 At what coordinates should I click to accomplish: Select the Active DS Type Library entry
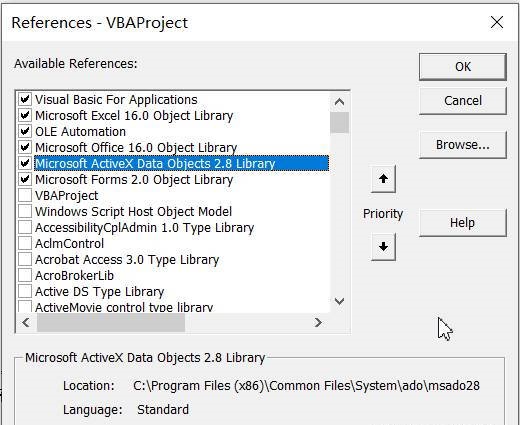[100, 292]
